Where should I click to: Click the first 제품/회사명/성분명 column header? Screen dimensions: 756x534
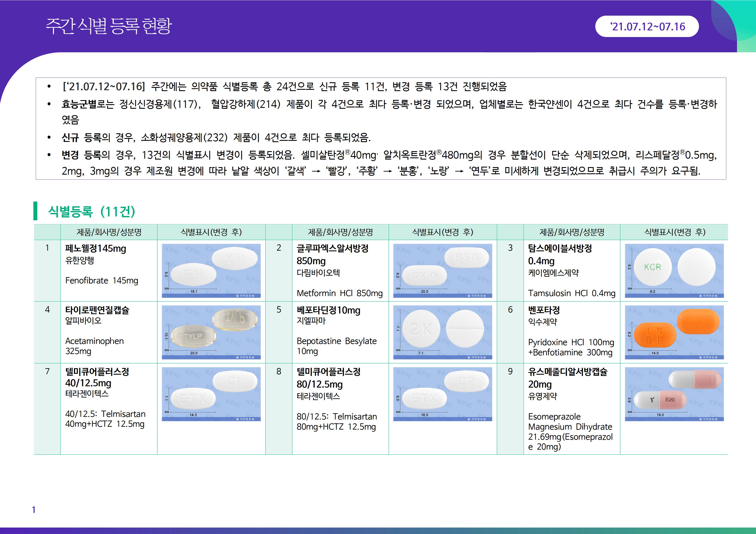(109, 232)
